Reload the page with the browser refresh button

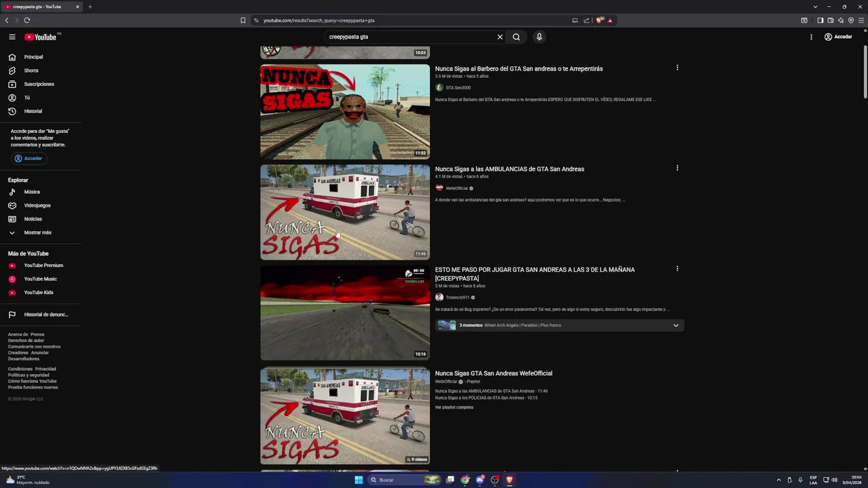(x=27, y=20)
